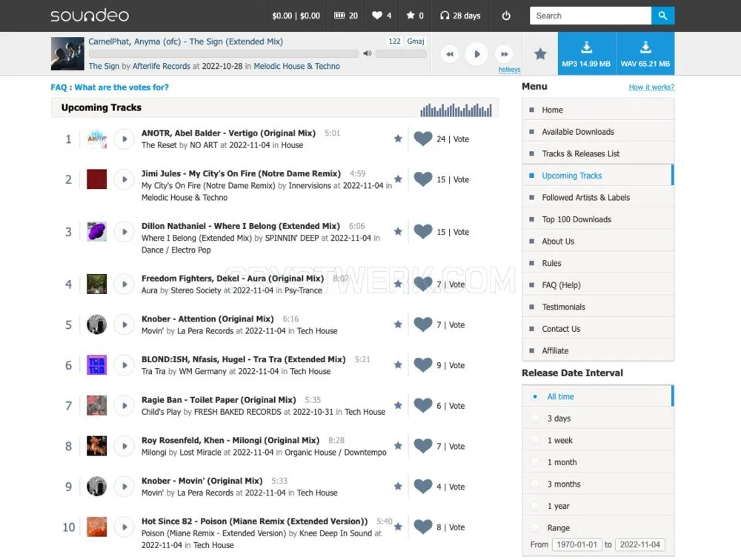This screenshot has width=741, height=560.
Task: Vote heart for Knober Attention
Action: coord(423,324)
